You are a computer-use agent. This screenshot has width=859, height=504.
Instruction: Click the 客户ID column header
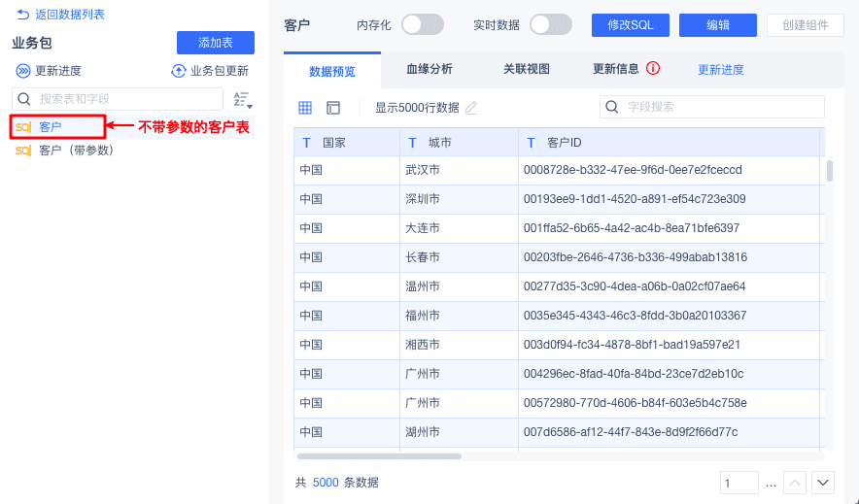(669, 143)
